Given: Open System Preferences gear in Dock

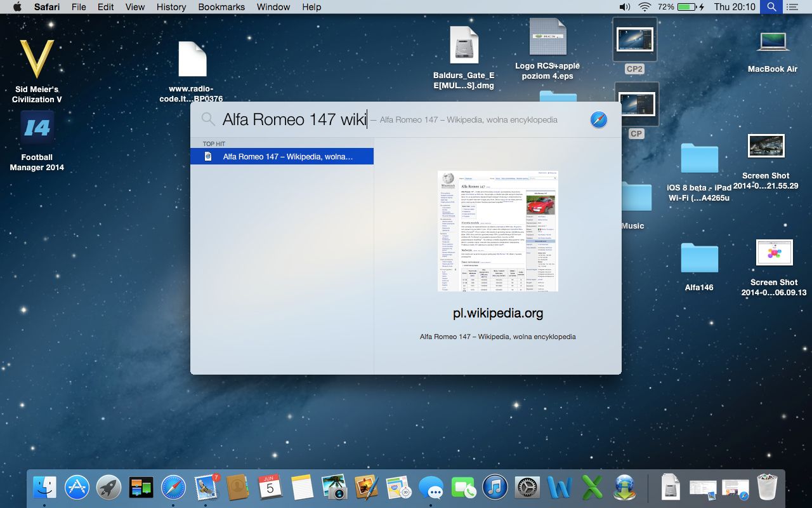Looking at the screenshot, I should tap(527, 488).
